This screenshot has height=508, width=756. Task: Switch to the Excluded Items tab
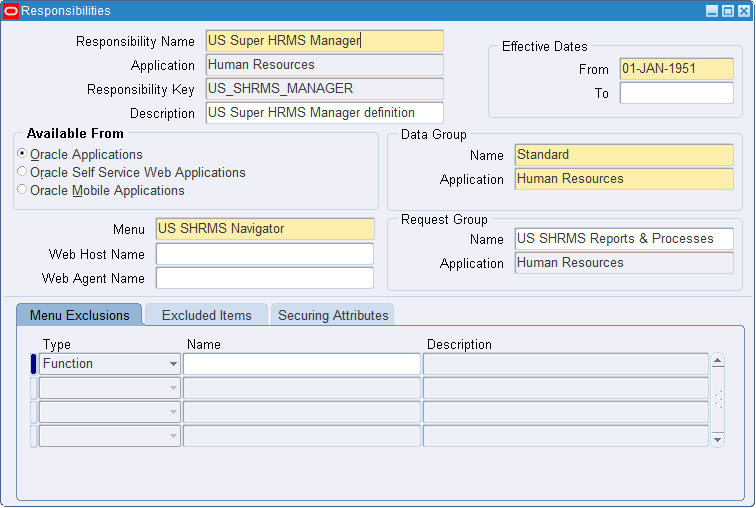tap(206, 315)
